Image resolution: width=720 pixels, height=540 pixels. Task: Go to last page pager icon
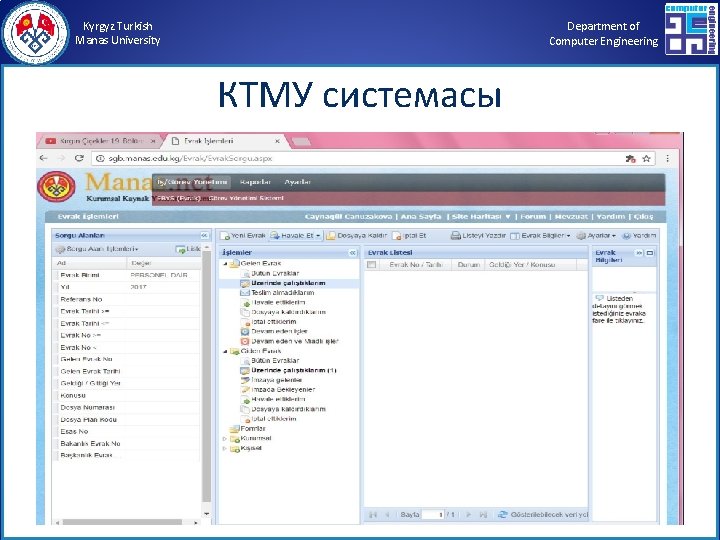(x=483, y=515)
